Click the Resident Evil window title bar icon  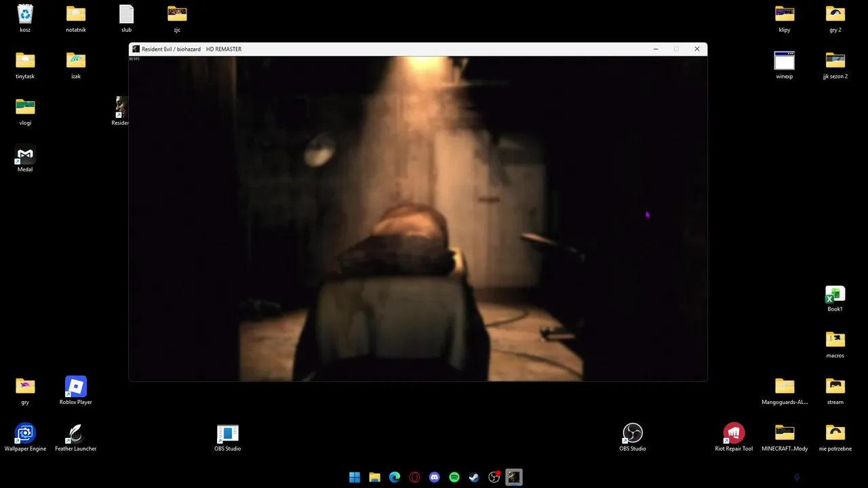(x=136, y=49)
